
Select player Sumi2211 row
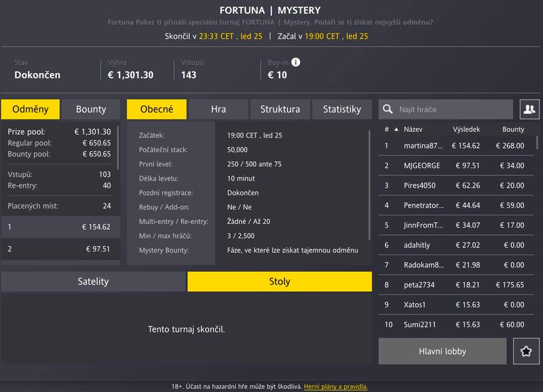(x=456, y=325)
